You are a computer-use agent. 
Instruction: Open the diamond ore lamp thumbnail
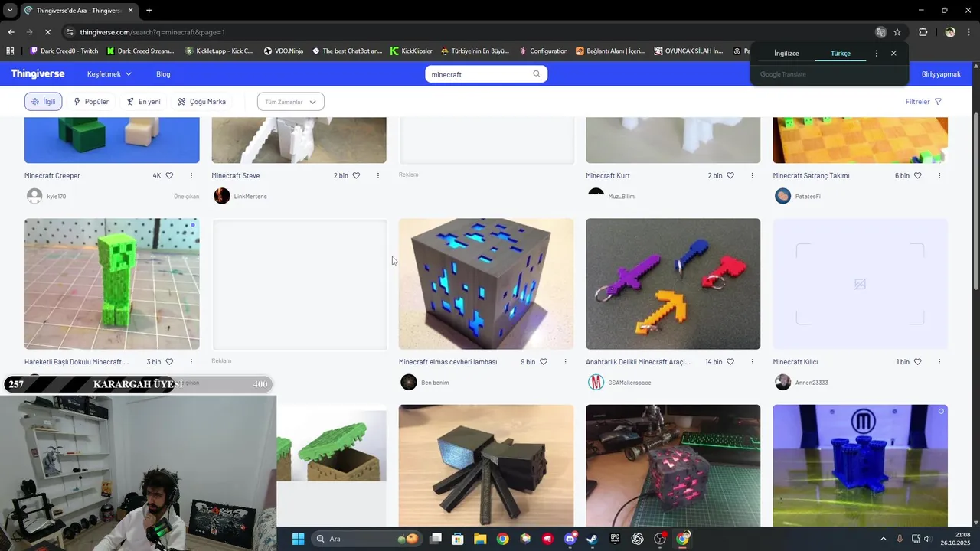point(486,284)
